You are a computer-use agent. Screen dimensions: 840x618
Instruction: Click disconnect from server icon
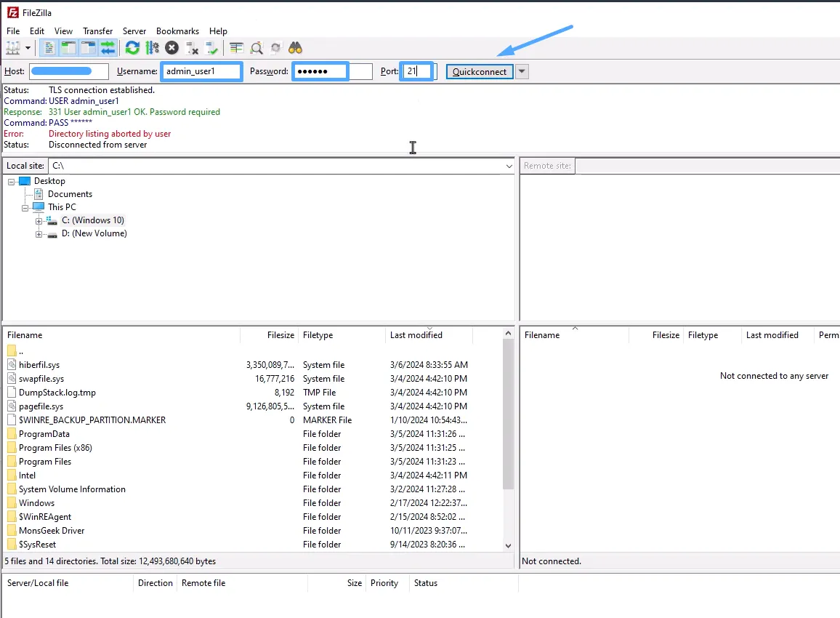click(x=192, y=48)
